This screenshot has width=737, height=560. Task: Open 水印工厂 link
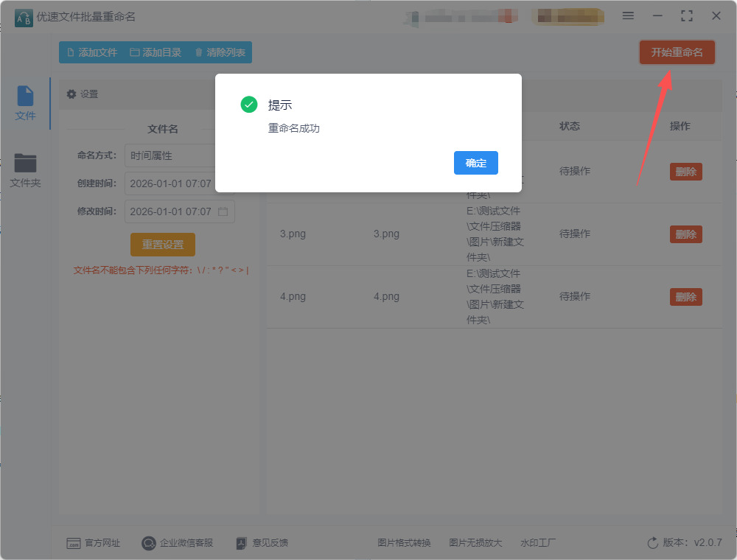[538, 543]
